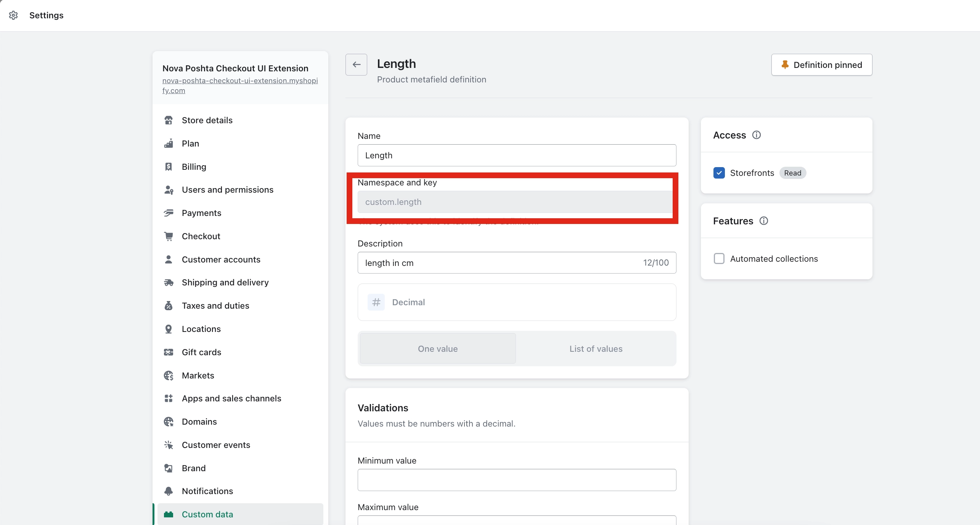Select the List of values option

(x=596, y=349)
